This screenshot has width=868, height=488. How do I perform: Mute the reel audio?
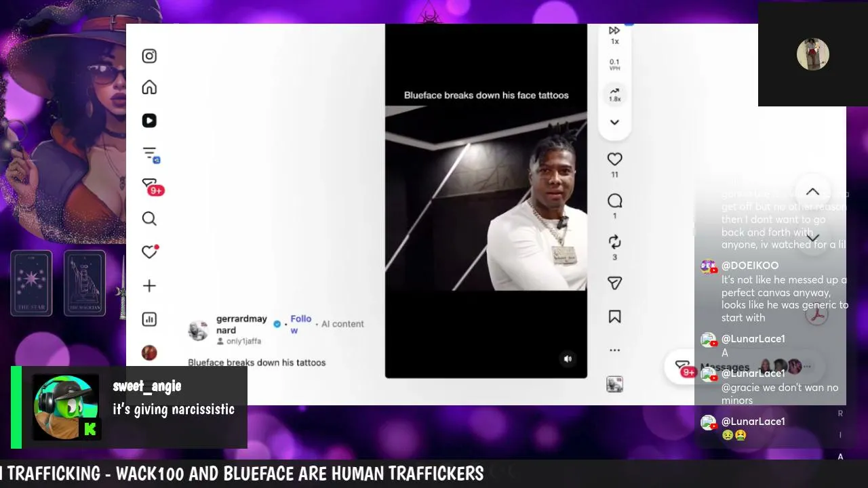pos(568,359)
